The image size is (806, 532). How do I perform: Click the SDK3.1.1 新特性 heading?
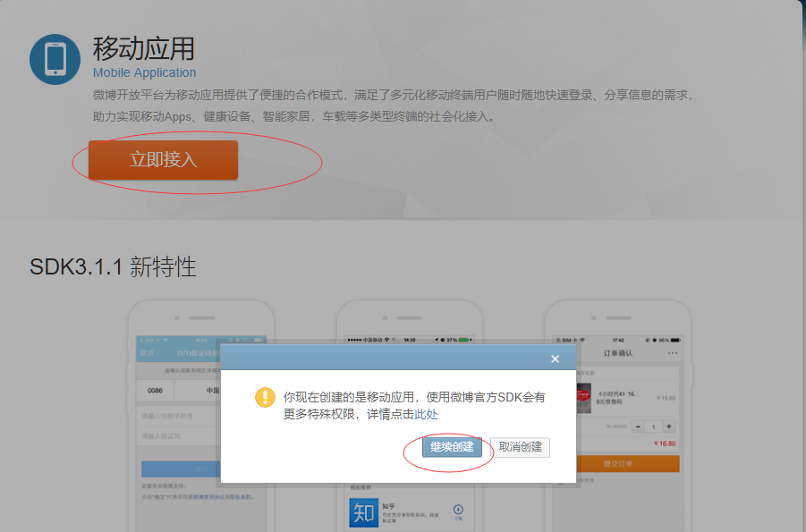point(113,266)
